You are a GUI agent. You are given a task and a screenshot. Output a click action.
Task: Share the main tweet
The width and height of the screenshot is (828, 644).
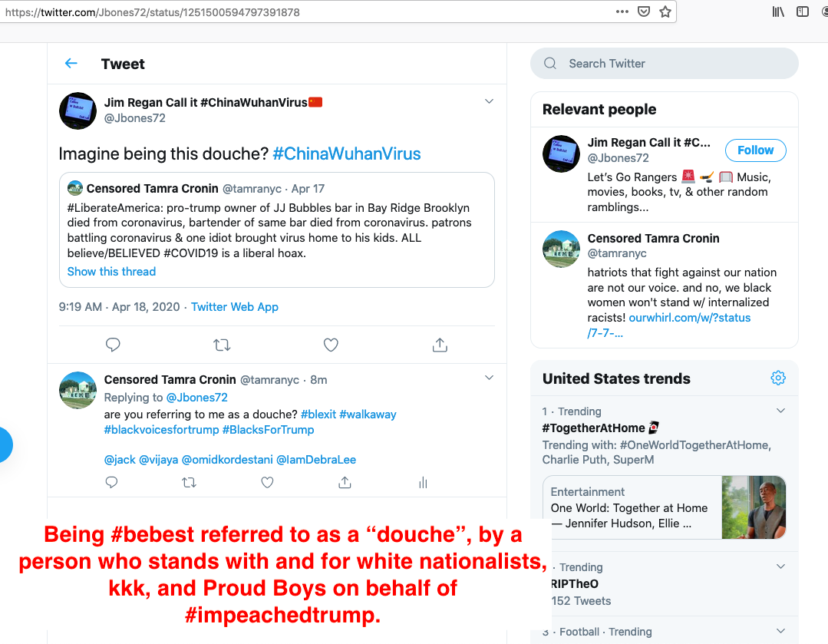point(440,345)
